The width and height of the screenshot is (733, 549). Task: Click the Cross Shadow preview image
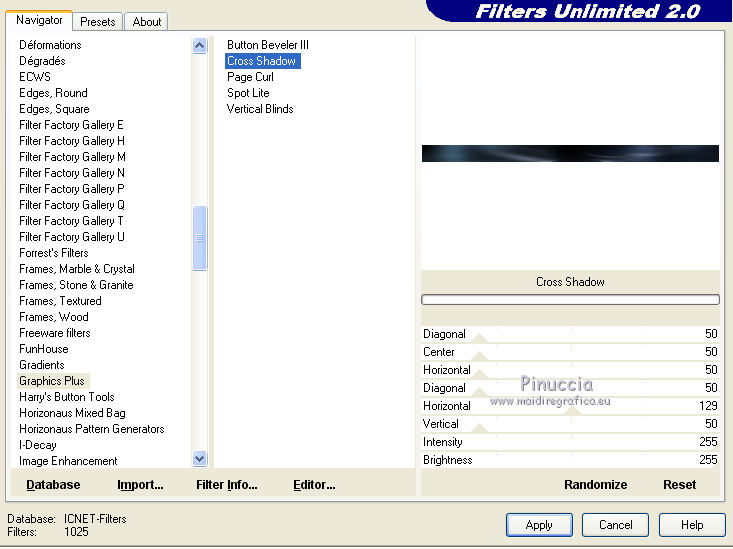pyautogui.click(x=570, y=153)
